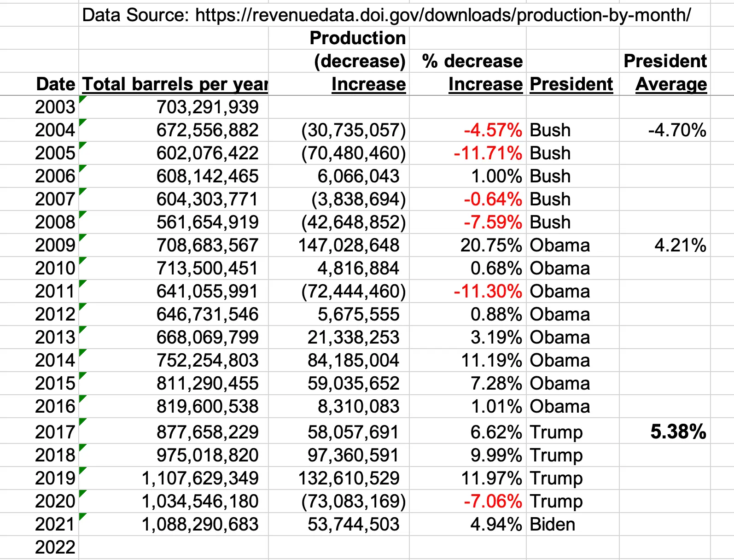This screenshot has width=734, height=560.
Task: Click the 147,028,648 production increase cell
Action: (349, 245)
